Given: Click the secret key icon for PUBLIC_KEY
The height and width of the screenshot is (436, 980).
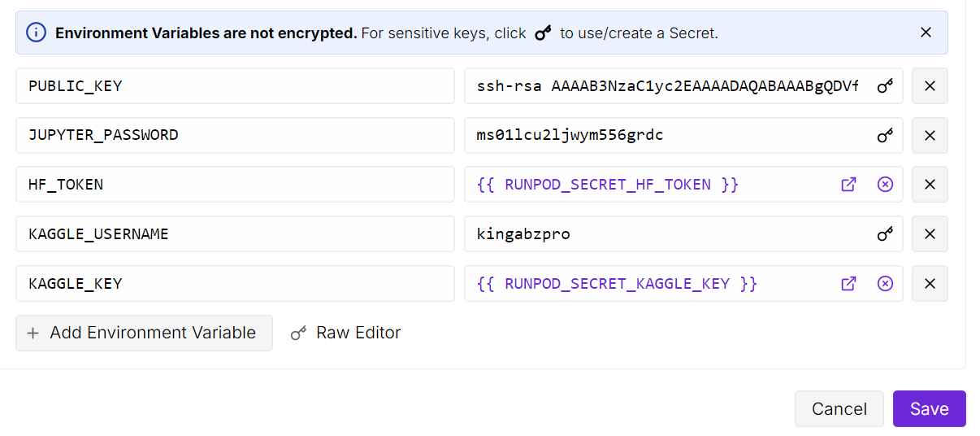Looking at the screenshot, I should pos(885,85).
